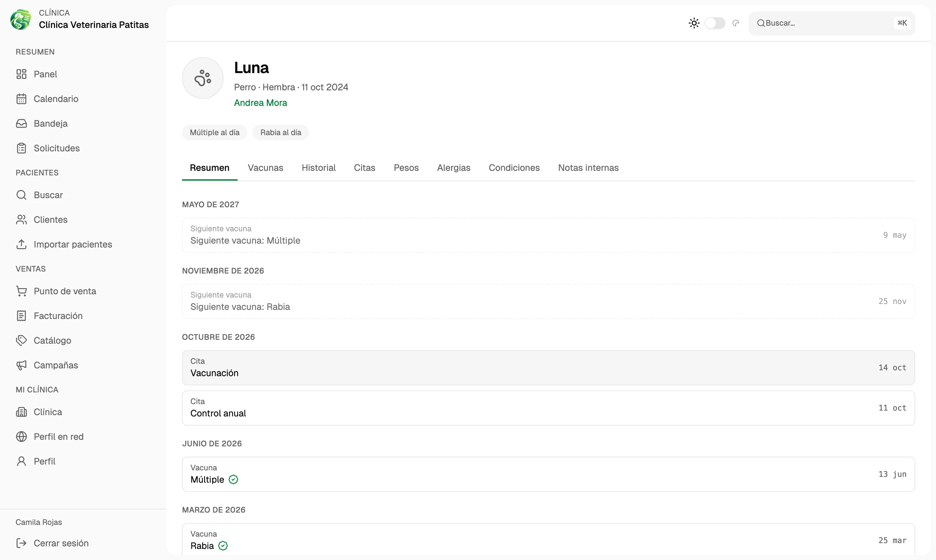Open the Catálogo tag icon
The image size is (936, 560).
pos(21,340)
